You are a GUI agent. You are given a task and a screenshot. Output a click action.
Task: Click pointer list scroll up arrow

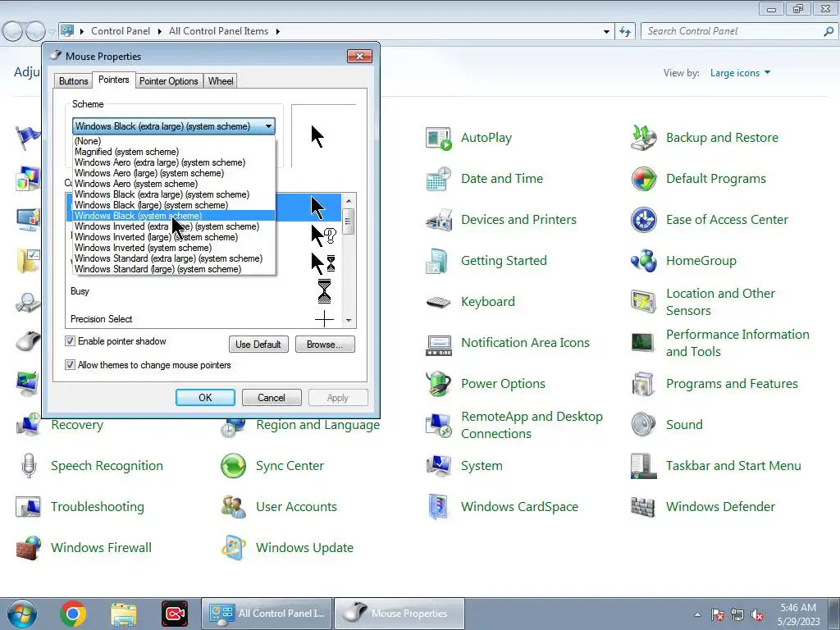pyautogui.click(x=349, y=200)
